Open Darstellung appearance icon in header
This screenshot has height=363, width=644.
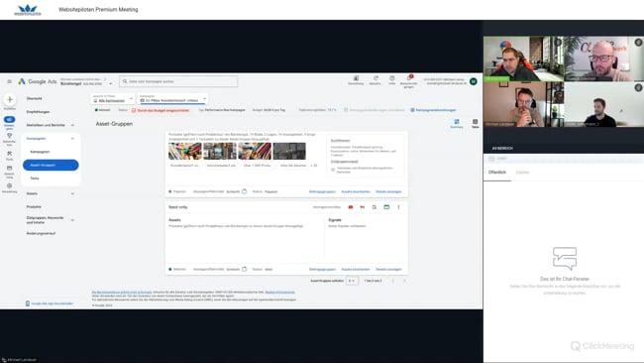(356, 78)
